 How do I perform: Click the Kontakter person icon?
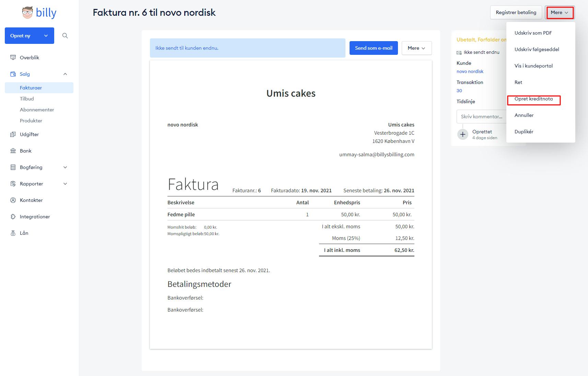(x=13, y=200)
